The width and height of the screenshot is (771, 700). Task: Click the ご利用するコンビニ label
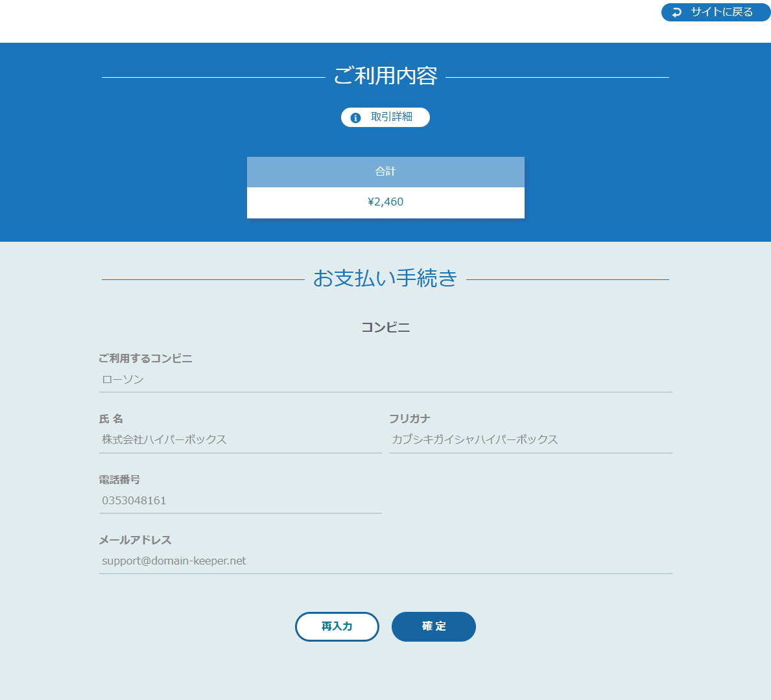pyautogui.click(x=145, y=358)
